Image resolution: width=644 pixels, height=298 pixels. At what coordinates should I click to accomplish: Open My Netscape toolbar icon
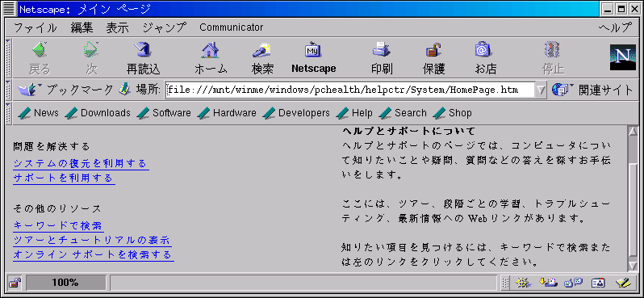point(313,50)
